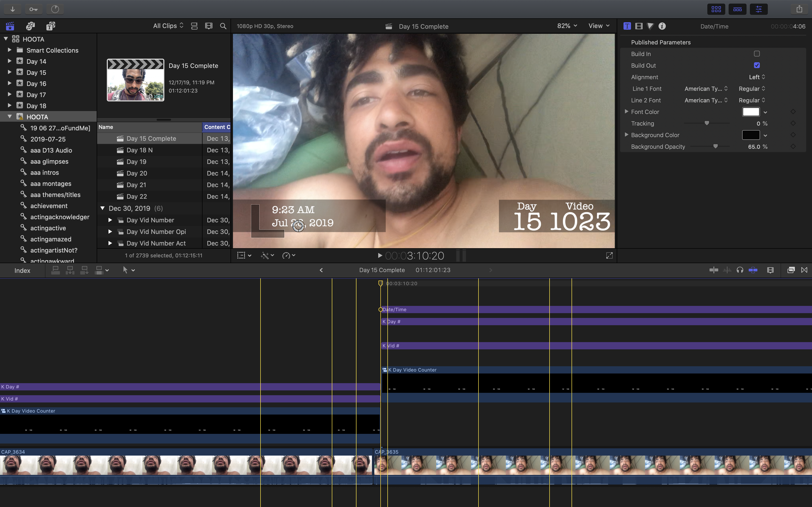The width and height of the screenshot is (812, 507).
Task: Open the Titles and Generators sidebar
Action: click(x=50, y=26)
